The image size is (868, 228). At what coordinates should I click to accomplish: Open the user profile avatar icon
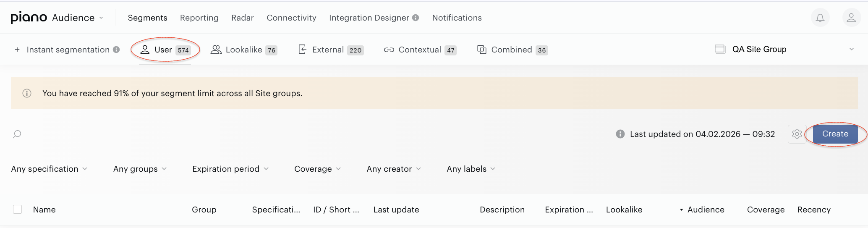851,18
